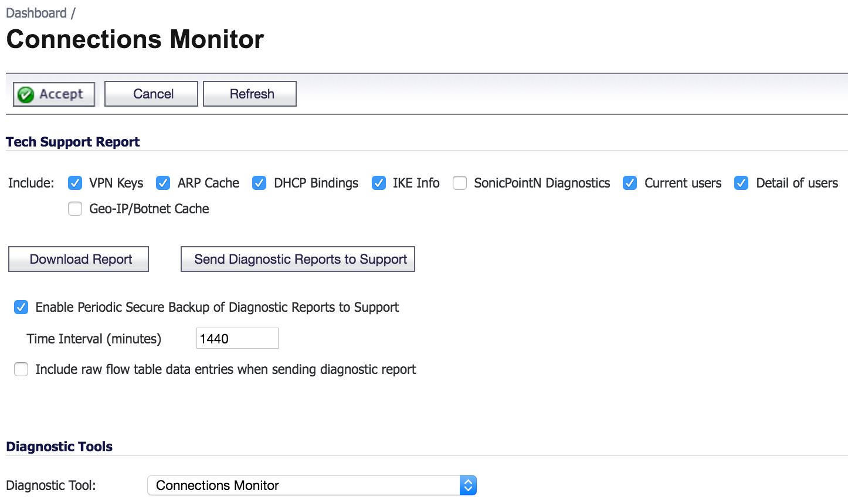Go to Dashboard breadcrumb link

point(36,13)
